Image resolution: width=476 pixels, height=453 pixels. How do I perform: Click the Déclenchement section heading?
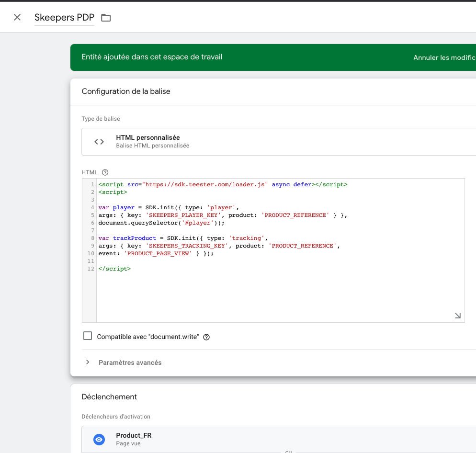click(109, 396)
